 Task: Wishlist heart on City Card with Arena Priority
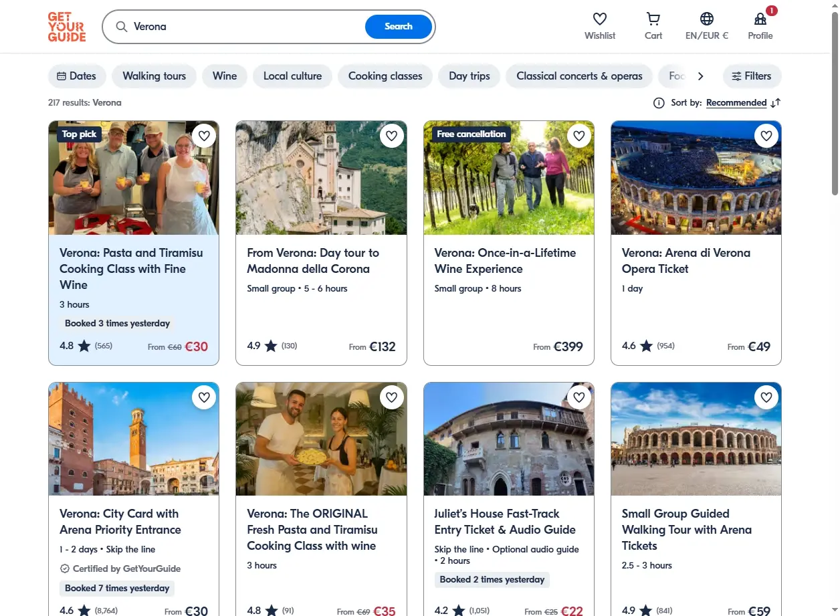[204, 397]
